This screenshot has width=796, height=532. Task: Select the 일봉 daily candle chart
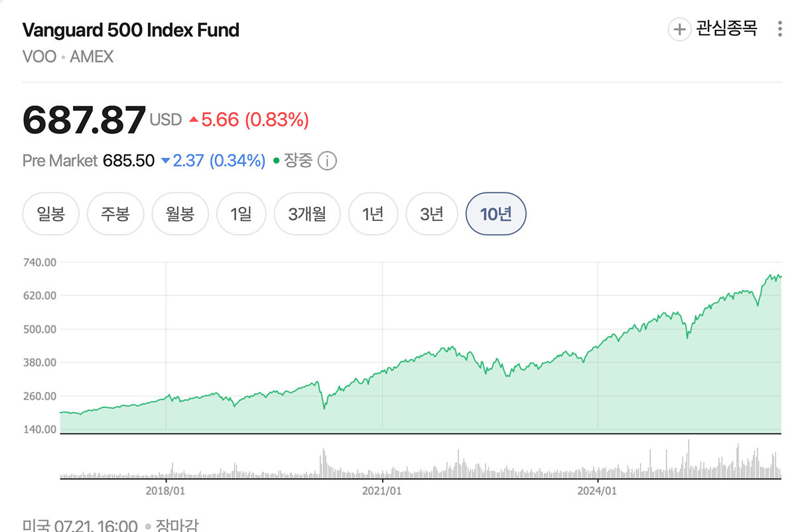51,214
